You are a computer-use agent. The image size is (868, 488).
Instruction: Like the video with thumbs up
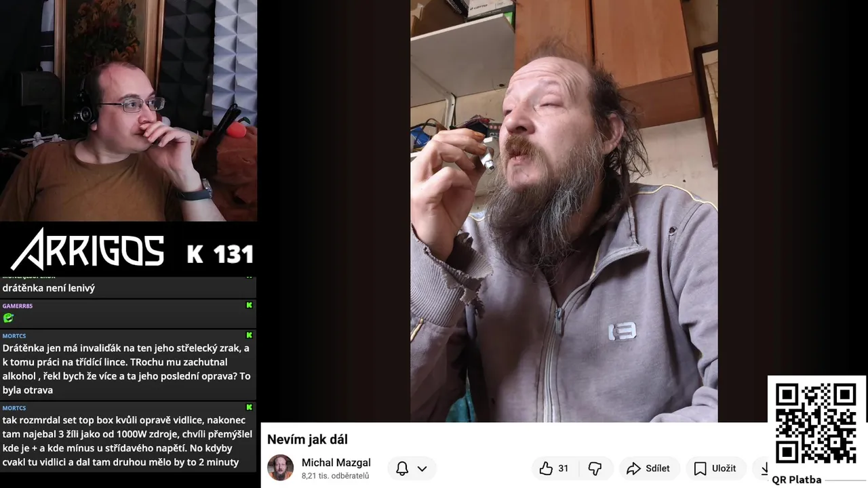tap(547, 468)
